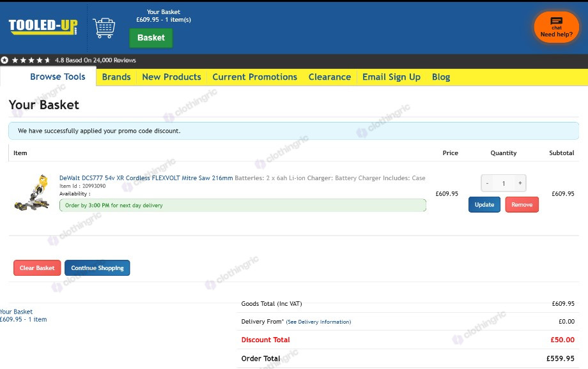Go to New Products
Screen dimensions: 588x369
[171, 77]
